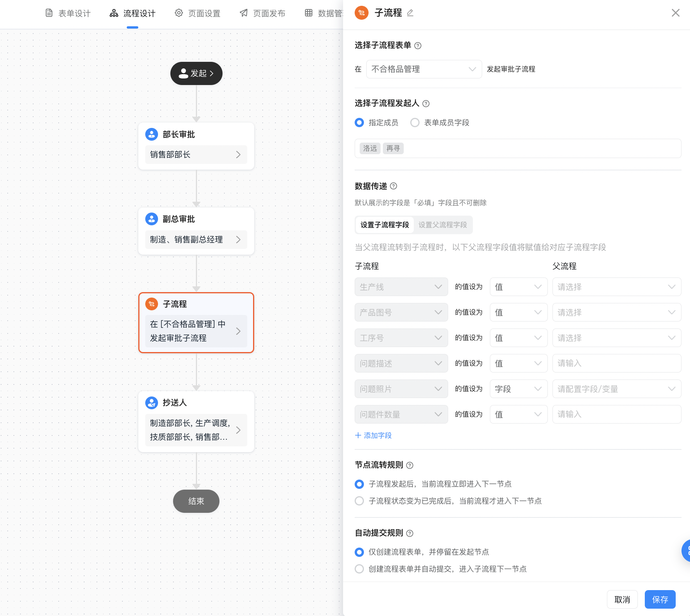
Task: Open 销售部部长 approver settings
Action: pos(196,155)
